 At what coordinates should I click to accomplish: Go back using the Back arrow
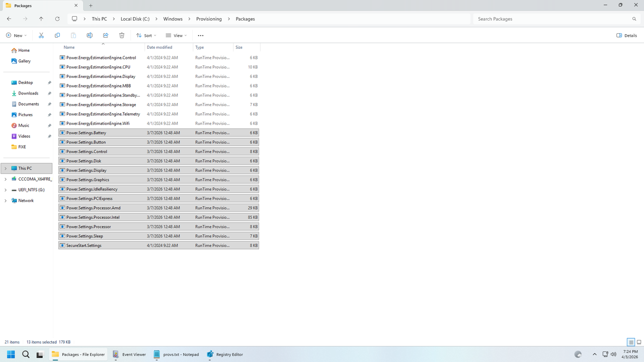9,19
